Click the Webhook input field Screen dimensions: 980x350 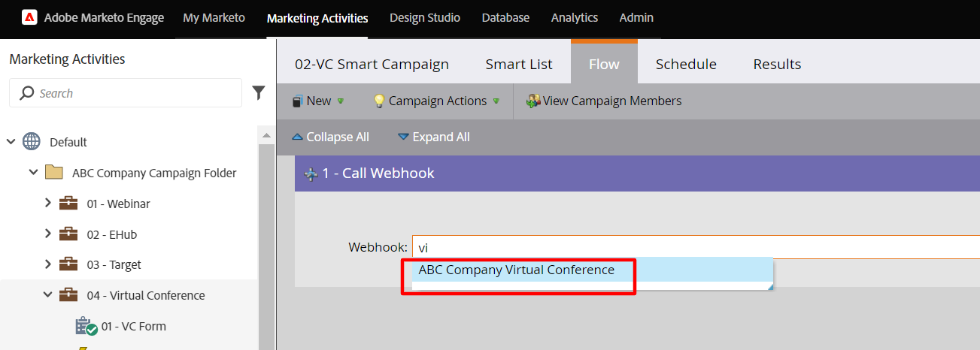tap(696, 247)
